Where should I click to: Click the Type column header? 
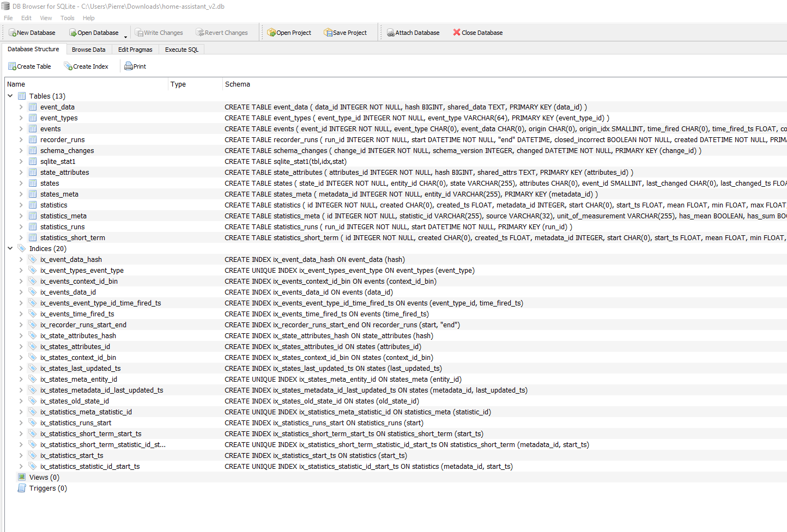196,84
